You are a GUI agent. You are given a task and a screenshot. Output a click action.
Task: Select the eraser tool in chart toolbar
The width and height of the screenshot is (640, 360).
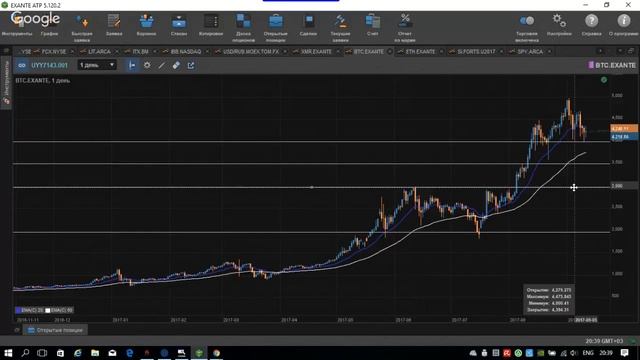[176, 65]
